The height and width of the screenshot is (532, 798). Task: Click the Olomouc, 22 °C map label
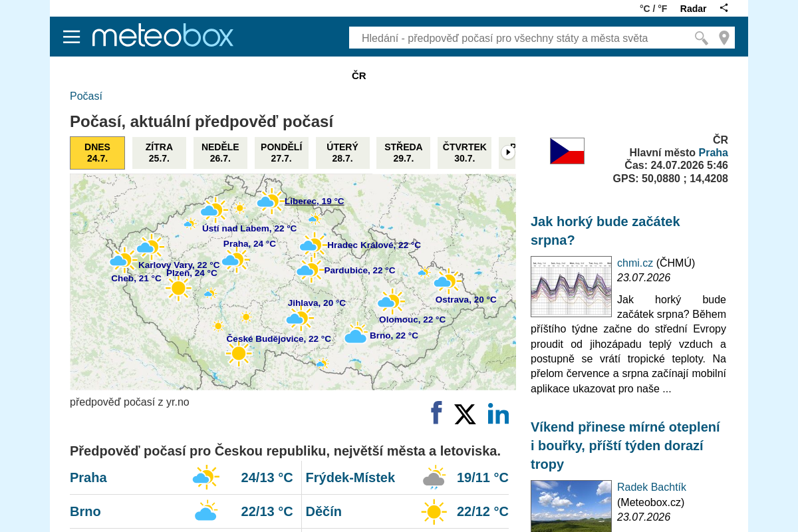pos(412,320)
